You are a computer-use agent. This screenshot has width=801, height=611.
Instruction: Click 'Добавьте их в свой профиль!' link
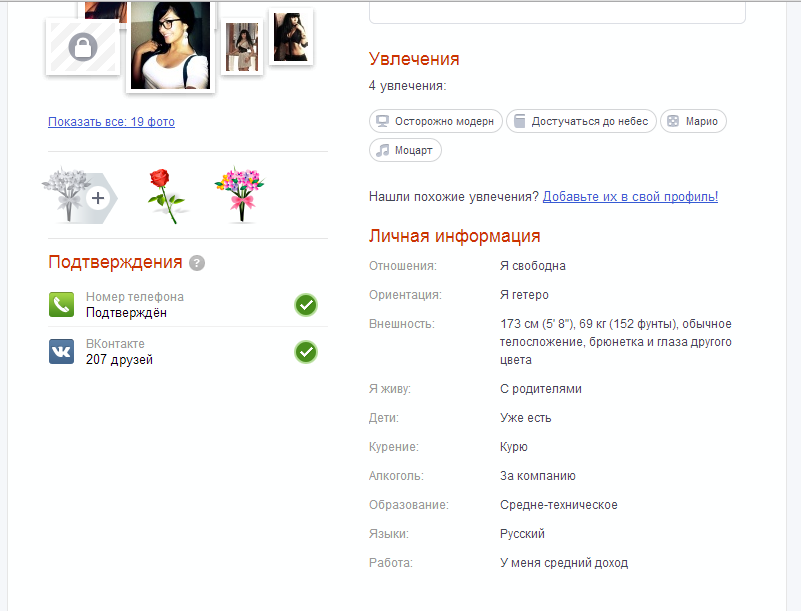pos(630,197)
